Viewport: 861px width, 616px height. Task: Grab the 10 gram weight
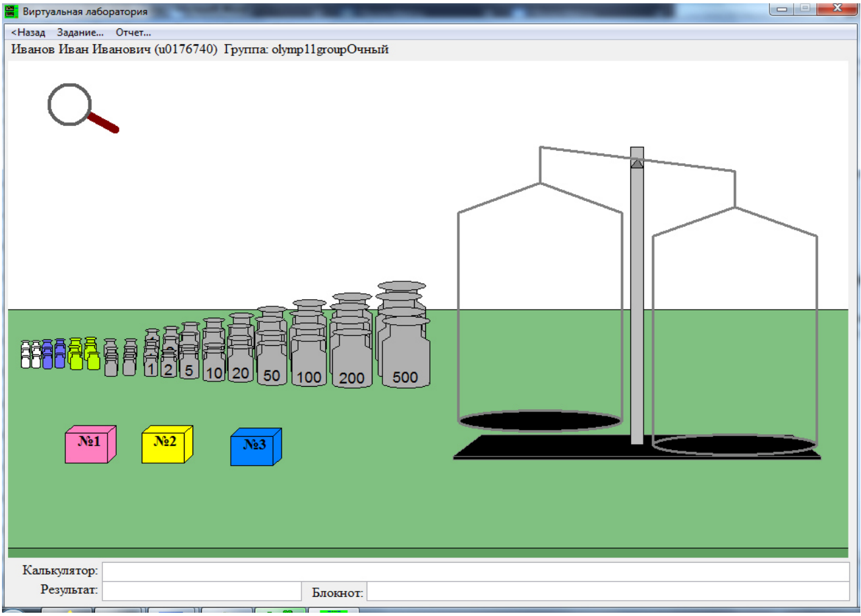tap(214, 366)
